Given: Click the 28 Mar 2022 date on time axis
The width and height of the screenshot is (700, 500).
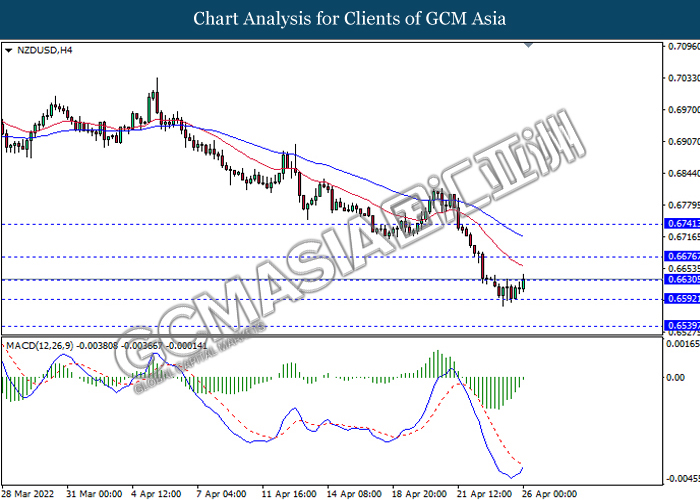Looking at the screenshot, I should [27, 494].
